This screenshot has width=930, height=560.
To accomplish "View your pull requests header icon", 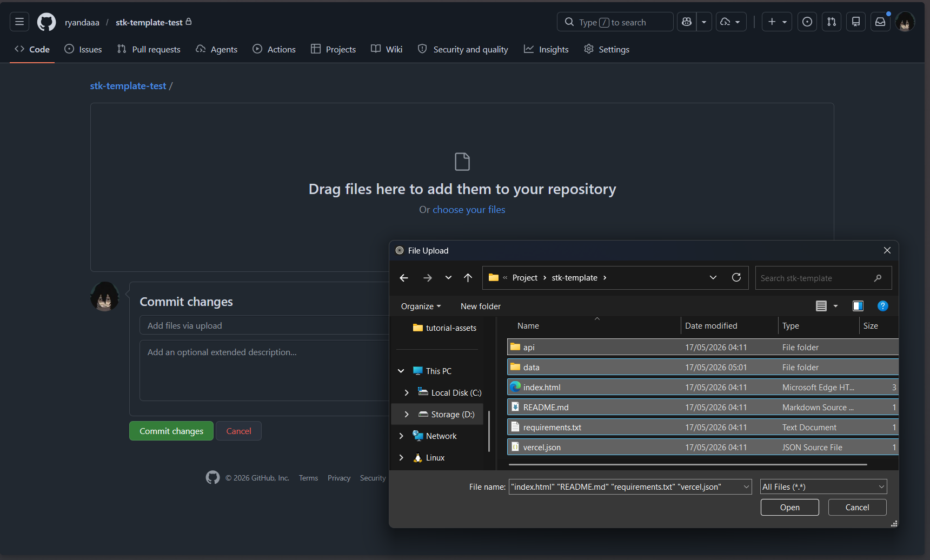I will tap(832, 22).
